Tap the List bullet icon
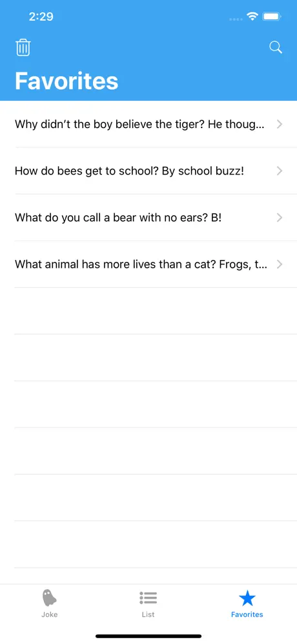297x644 pixels. (148, 597)
